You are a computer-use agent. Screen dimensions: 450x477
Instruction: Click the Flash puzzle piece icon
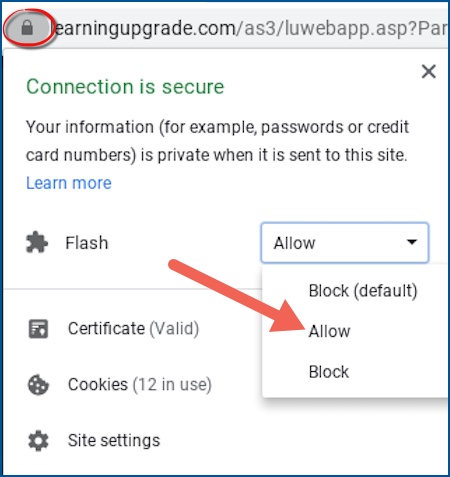(x=37, y=242)
